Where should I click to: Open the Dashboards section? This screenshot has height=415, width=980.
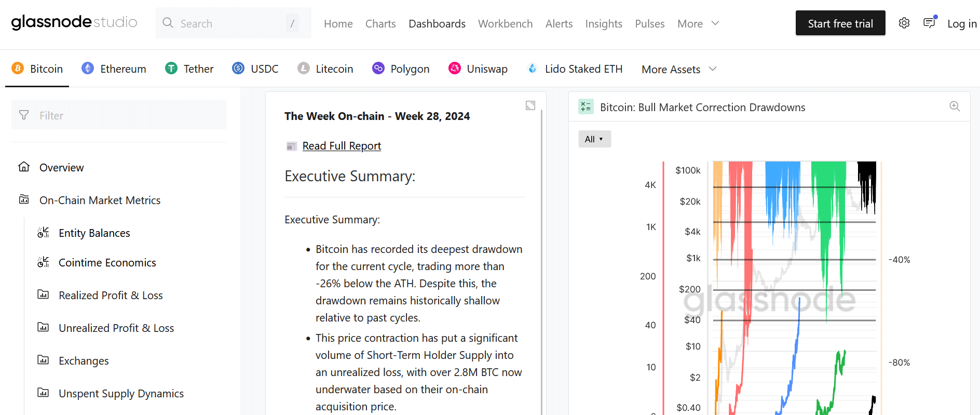437,23
